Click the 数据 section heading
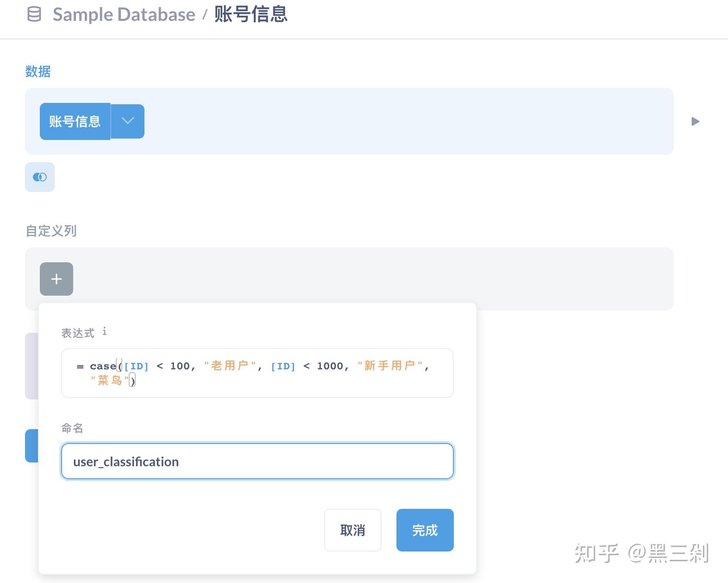The width and height of the screenshot is (728, 583). coord(38,71)
